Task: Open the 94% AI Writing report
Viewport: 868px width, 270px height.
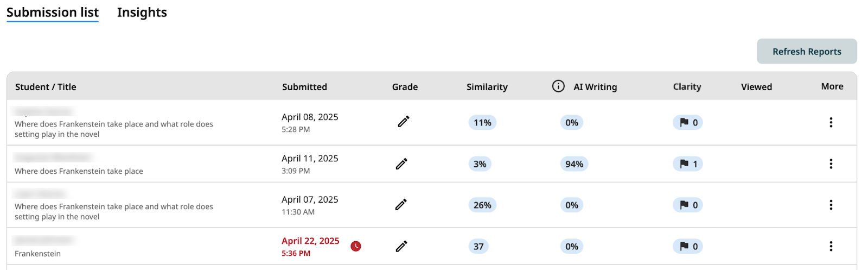Action: [x=574, y=164]
